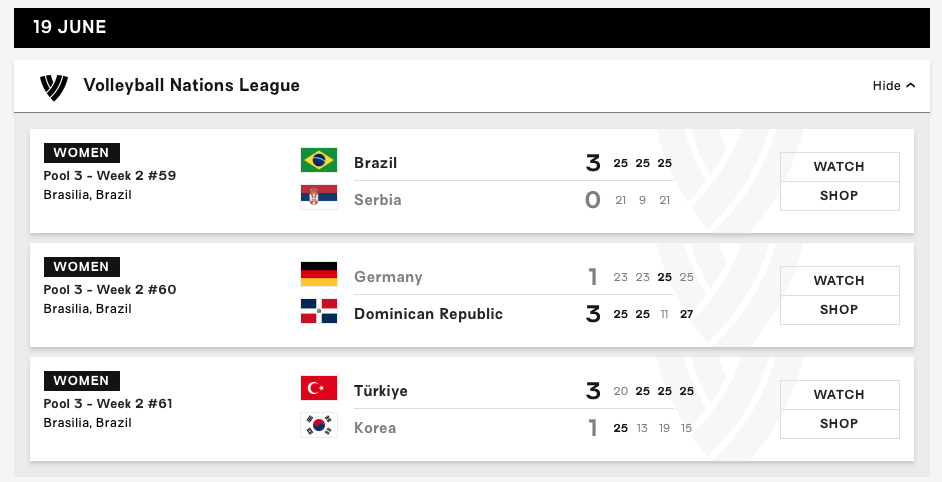
Task: Watch the Brazil vs Serbia match
Action: (839, 166)
